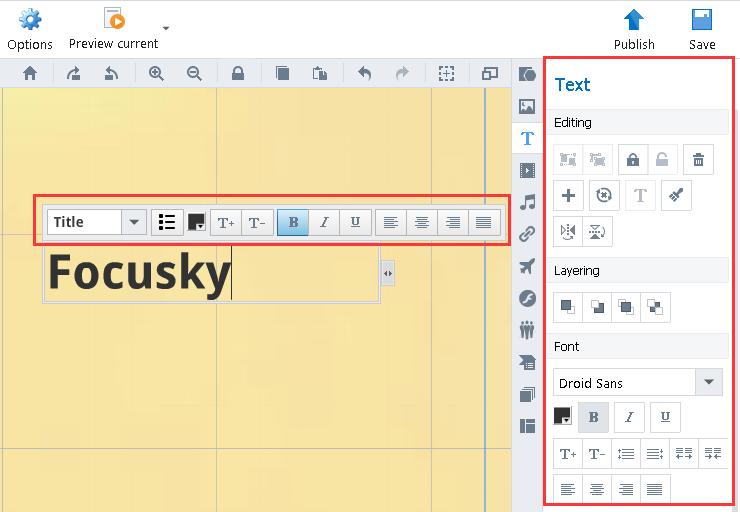Image resolution: width=740 pixels, height=512 pixels.
Task: Click inside the Focusky text box
Action: pos(211,273)
